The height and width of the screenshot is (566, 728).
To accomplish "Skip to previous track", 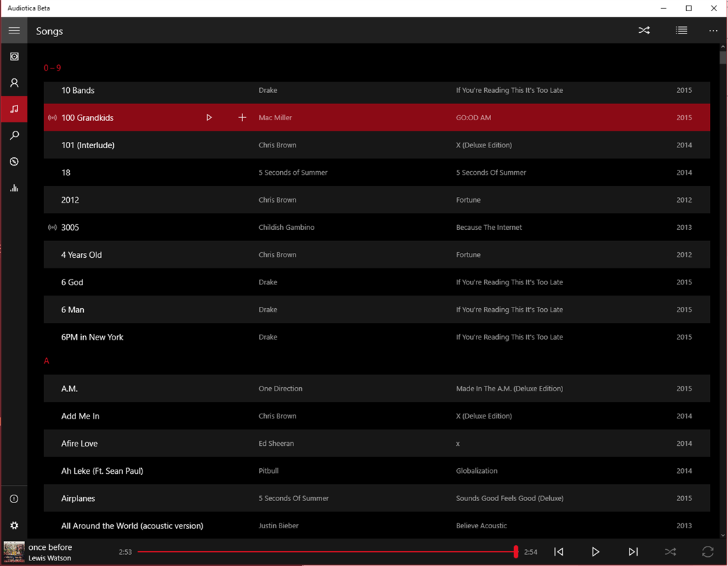I will 559,551.
